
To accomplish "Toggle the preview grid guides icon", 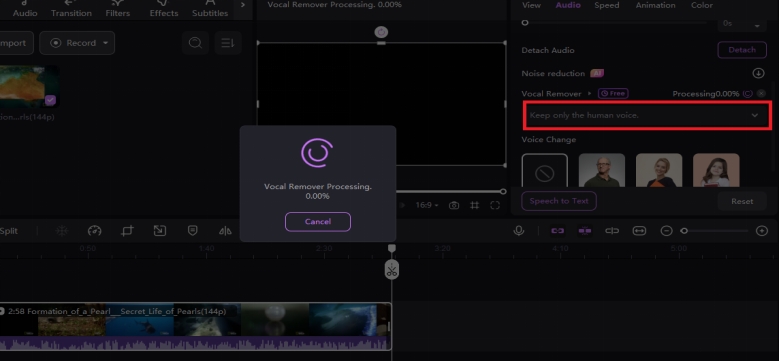I will (475, 205).
